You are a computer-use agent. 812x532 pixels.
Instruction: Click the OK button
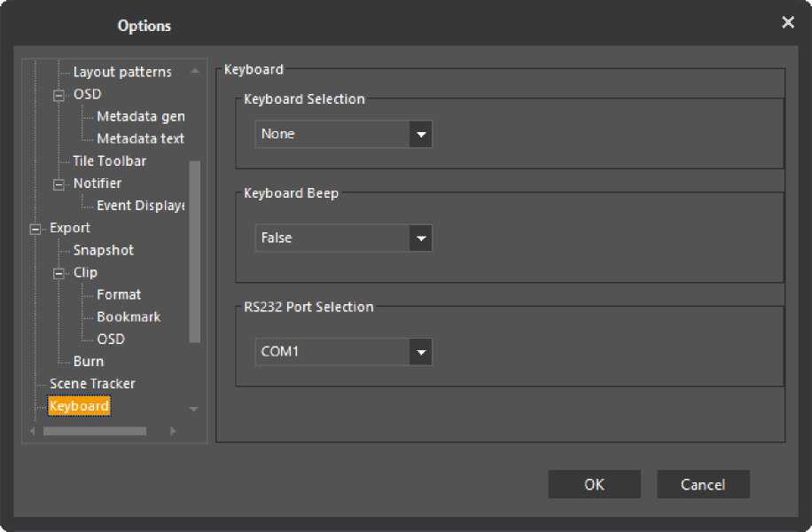coord(594,484)
